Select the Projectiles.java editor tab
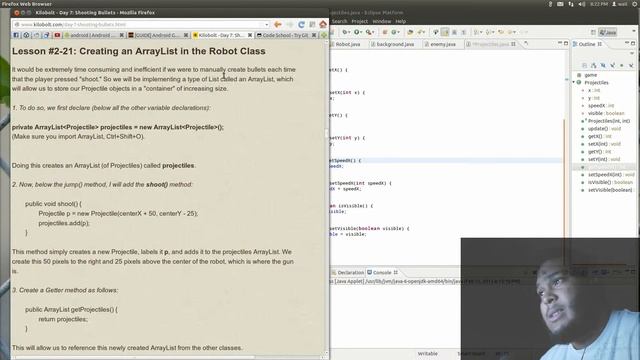Screen dimensions: 640x360 (491, 44)
